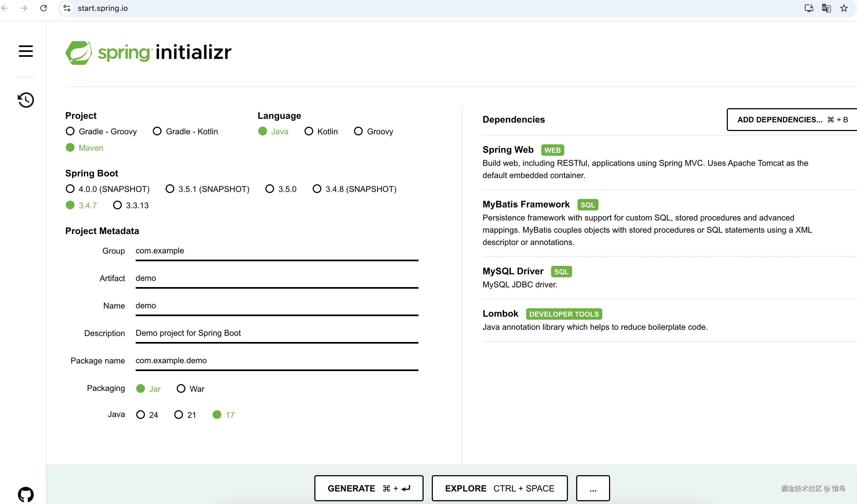The width and height of the screenshot is (857, 504).
Task: Click the GENERATE button
Action: (369, 488)
